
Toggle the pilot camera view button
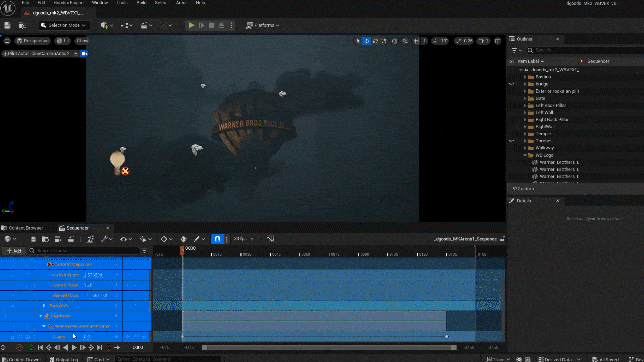[84, 54]
